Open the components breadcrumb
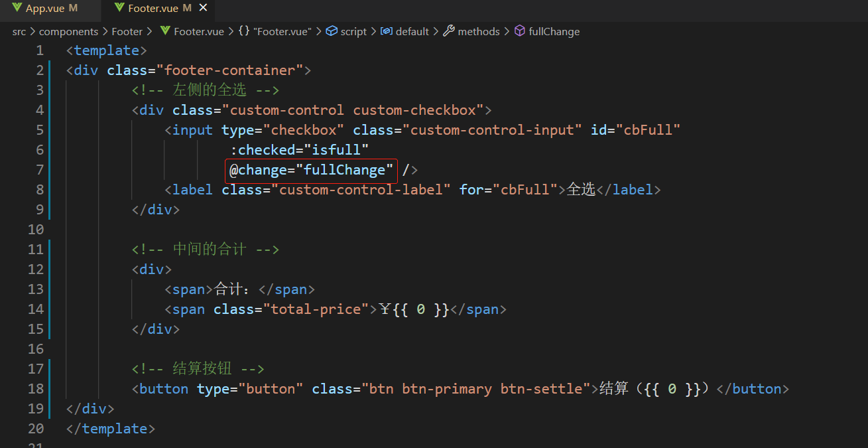The width and height of the screenshot is (868, 448). (x=68, y=31)
